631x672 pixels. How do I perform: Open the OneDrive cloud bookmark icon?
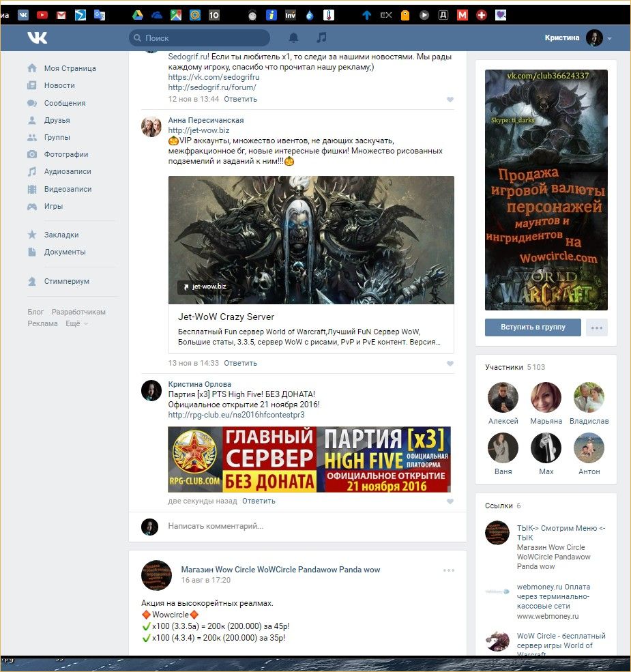pyautogui.click(x=156, y=16)
